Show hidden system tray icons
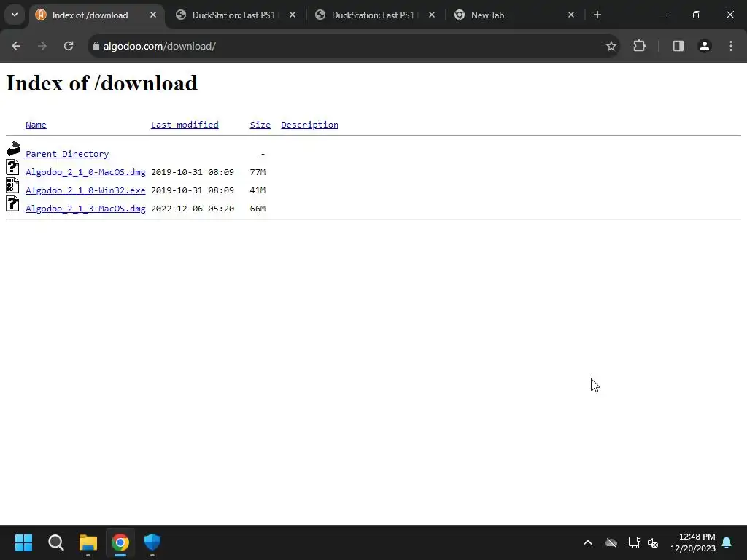Screen dimensions: 747x560 coord(588,542)
